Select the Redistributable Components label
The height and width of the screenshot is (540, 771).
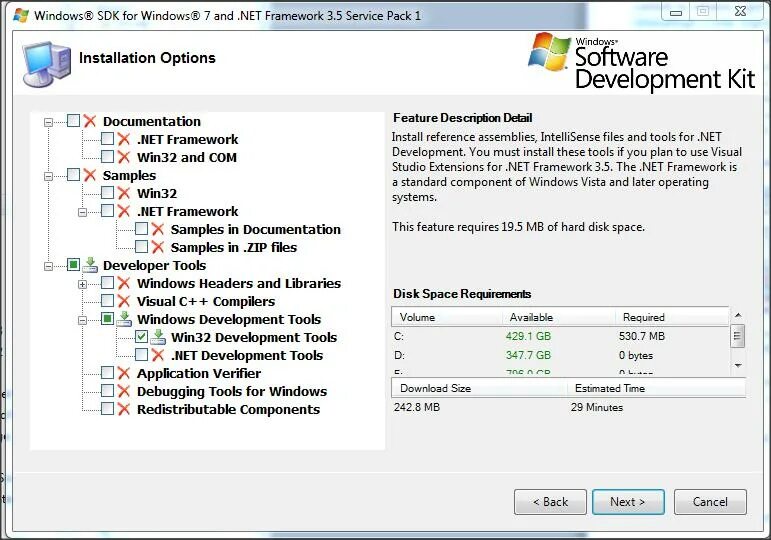pos(229,409)
